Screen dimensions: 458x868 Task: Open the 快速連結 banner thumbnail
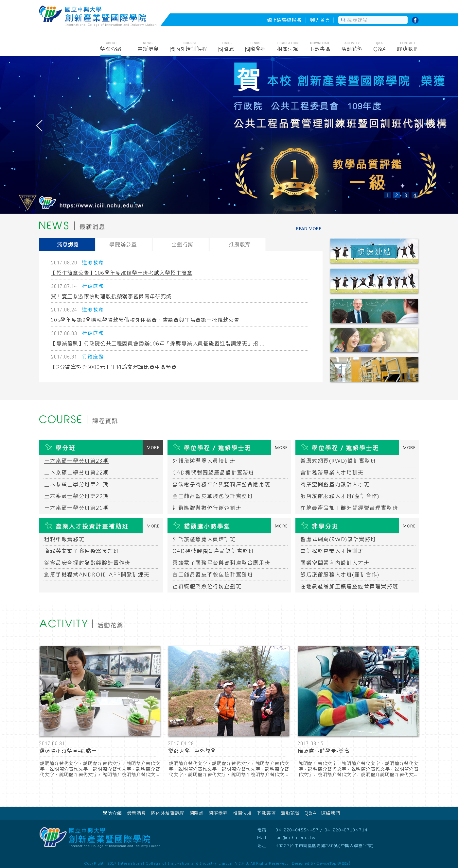374,251
